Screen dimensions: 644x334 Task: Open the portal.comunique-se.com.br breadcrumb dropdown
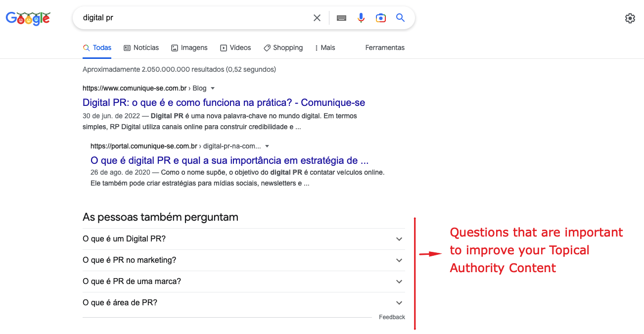267,146
